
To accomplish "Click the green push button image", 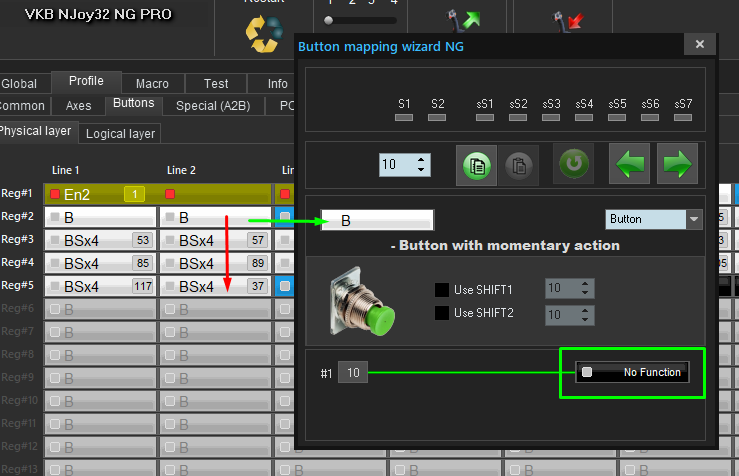I will pyautogui.click(x=362, y=302).
